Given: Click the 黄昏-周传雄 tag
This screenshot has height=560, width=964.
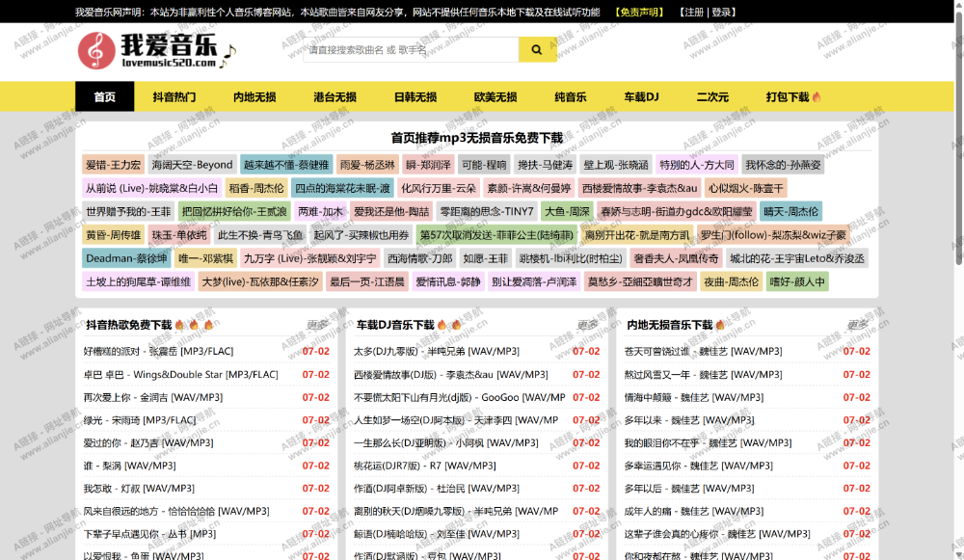Looking at the screenshot, I should [x=113, y=235].
